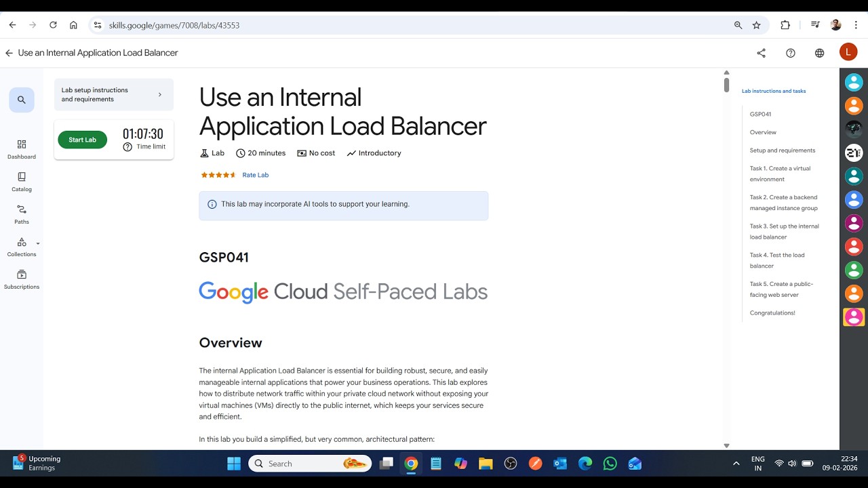Click the Windows taskbar Search box

(311, 464)
